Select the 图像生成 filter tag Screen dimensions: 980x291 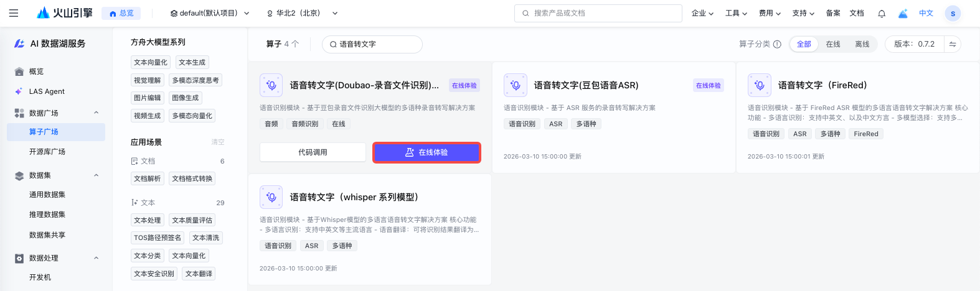(x=185, y=98)
